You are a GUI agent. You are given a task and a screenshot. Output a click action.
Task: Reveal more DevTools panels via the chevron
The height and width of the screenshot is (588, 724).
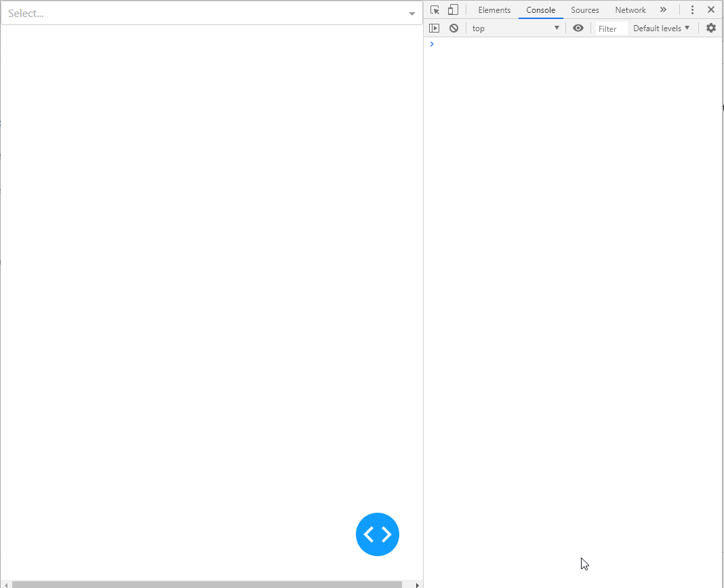pos(663,9)
